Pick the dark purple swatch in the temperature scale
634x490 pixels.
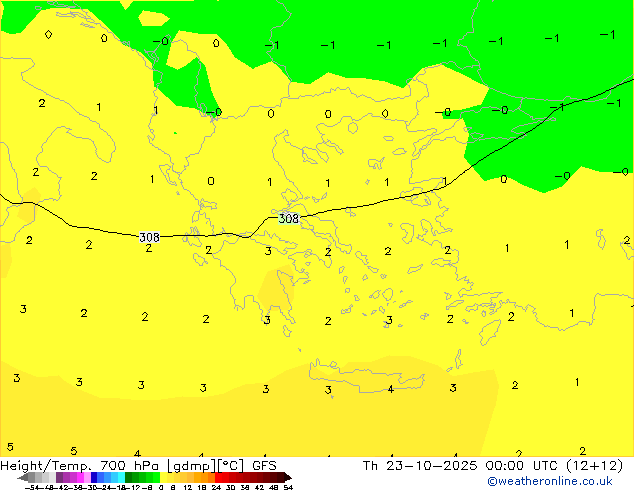point(59,477)
